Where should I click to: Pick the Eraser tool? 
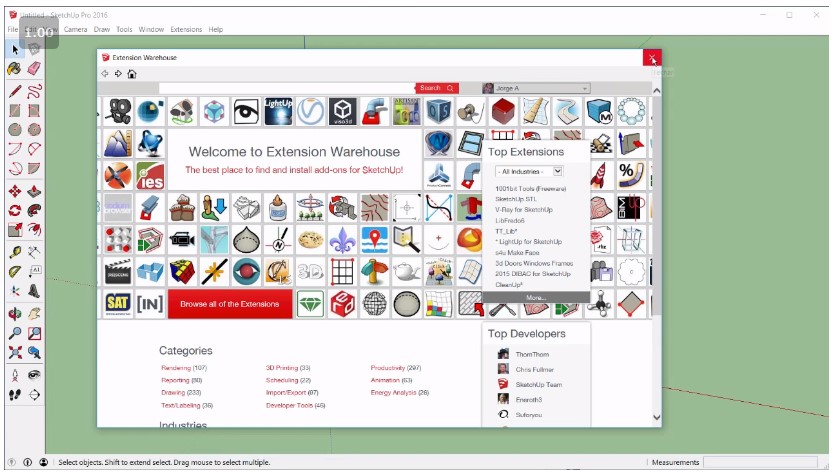click(x=34, y=68)
